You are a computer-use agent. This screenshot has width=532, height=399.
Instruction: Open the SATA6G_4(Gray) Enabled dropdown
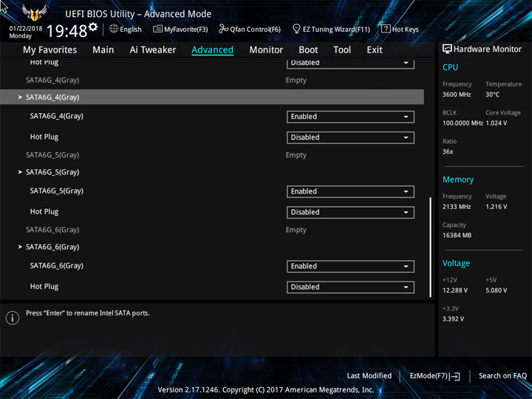point(350,117)
